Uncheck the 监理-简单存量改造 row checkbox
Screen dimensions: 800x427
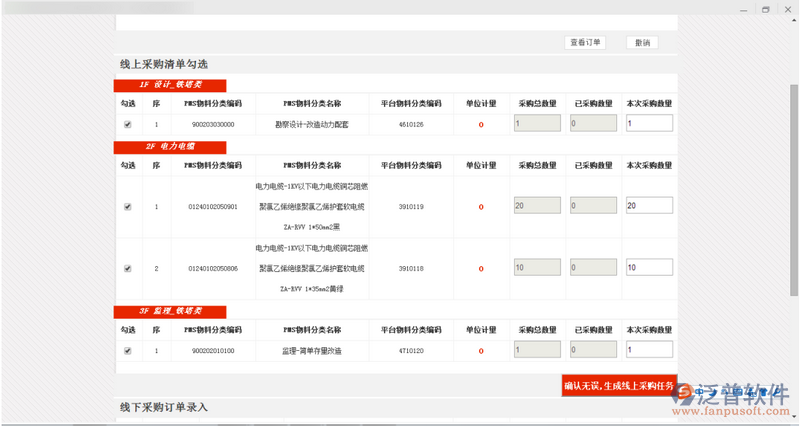(x=127, y=351)
